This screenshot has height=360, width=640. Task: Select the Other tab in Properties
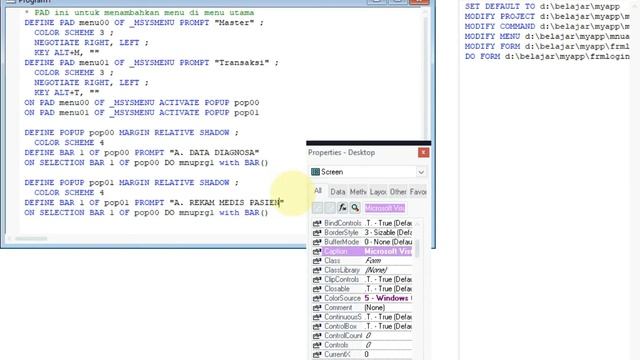click(x=398, y=191)
